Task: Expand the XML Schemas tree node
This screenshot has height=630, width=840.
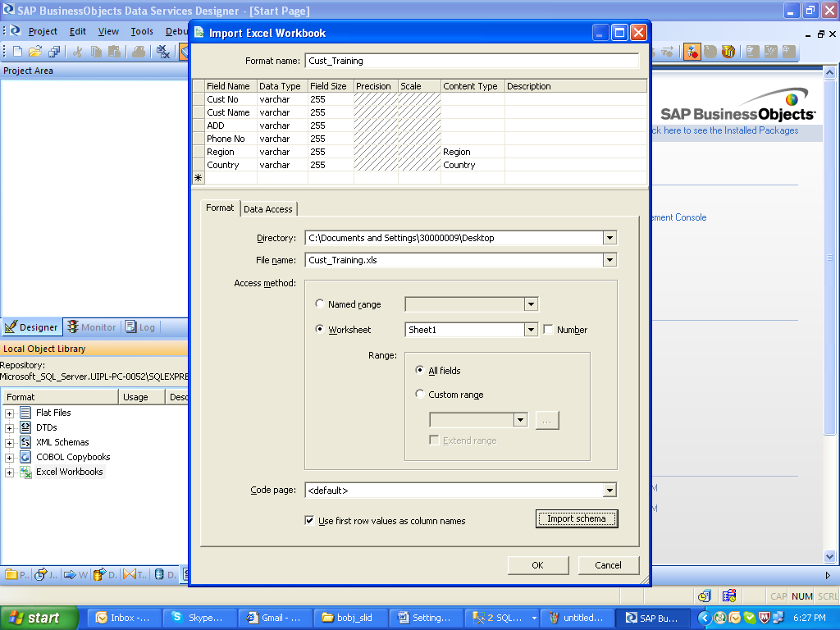Action: point(9,443)
